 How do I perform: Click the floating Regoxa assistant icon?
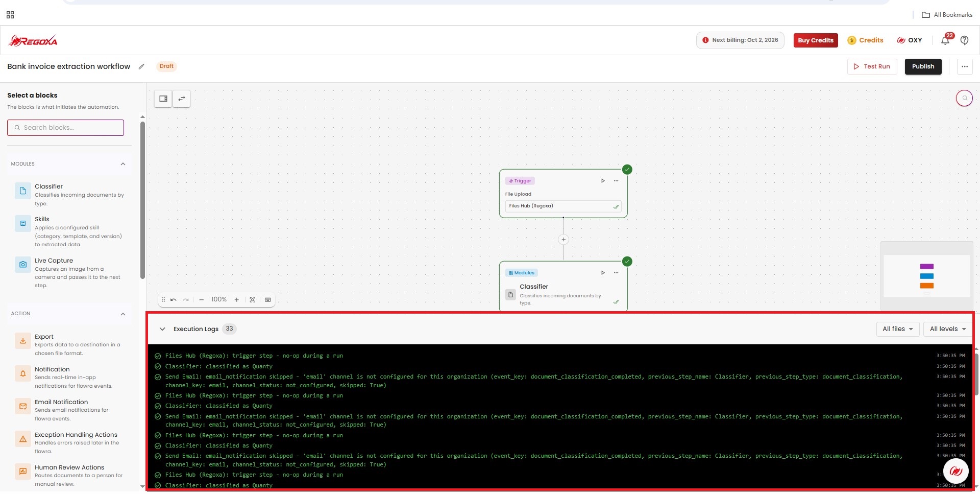955,471
